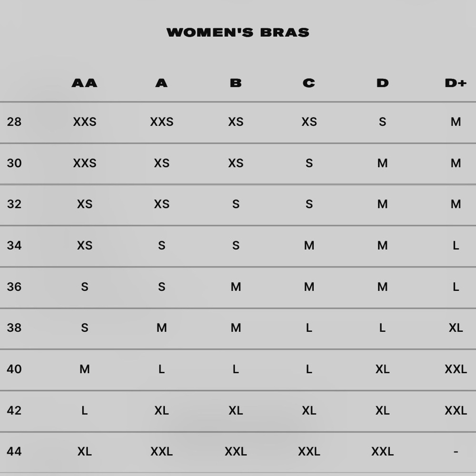
Task: Click the dash cell for 44 D+
Action: coord(456,452)
